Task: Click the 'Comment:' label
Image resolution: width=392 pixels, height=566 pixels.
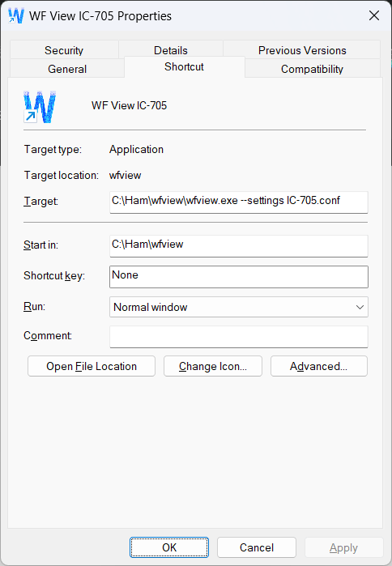Action: (48, 336)
